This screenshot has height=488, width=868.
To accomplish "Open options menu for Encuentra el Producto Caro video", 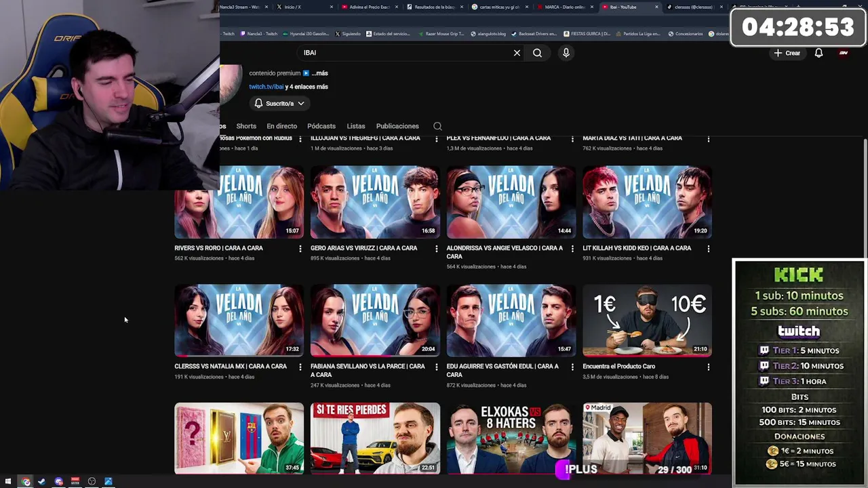I will coord(709,367).
